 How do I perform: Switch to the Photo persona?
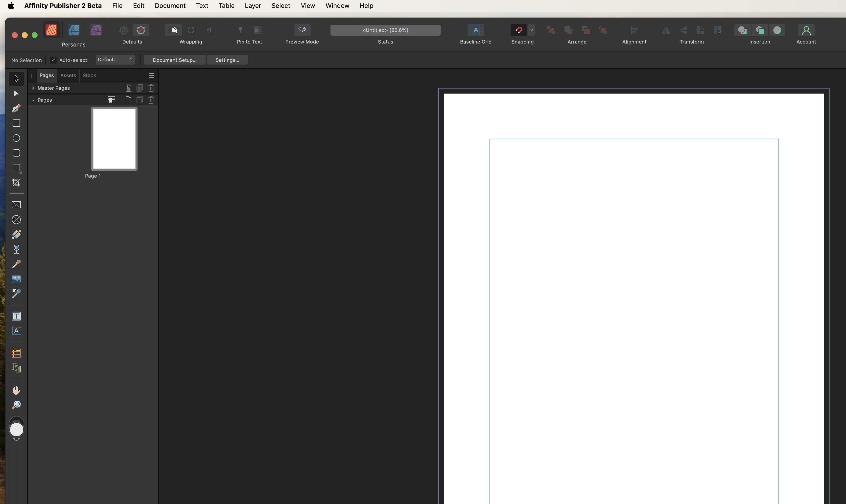coord(96,30)
